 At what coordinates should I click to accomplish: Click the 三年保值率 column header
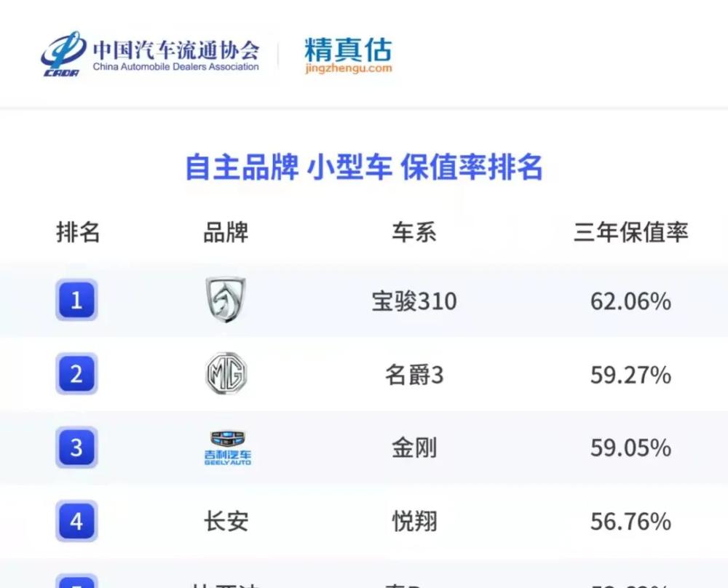coord(630,231)
